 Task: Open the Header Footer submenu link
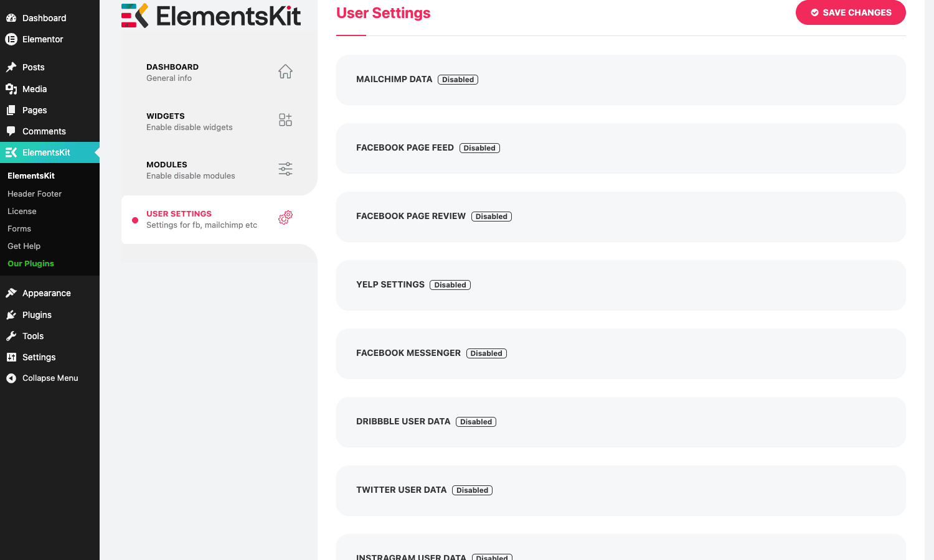(x=34, y=194)
